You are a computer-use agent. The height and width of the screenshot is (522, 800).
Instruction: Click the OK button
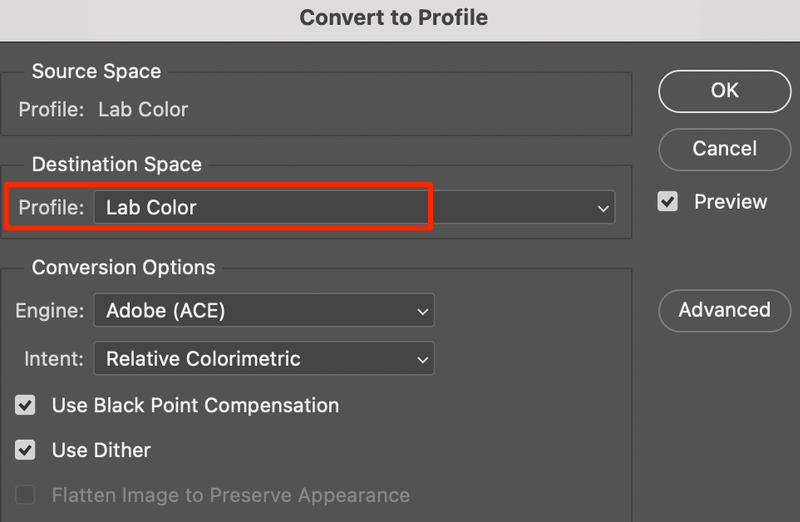coord(724,90)
